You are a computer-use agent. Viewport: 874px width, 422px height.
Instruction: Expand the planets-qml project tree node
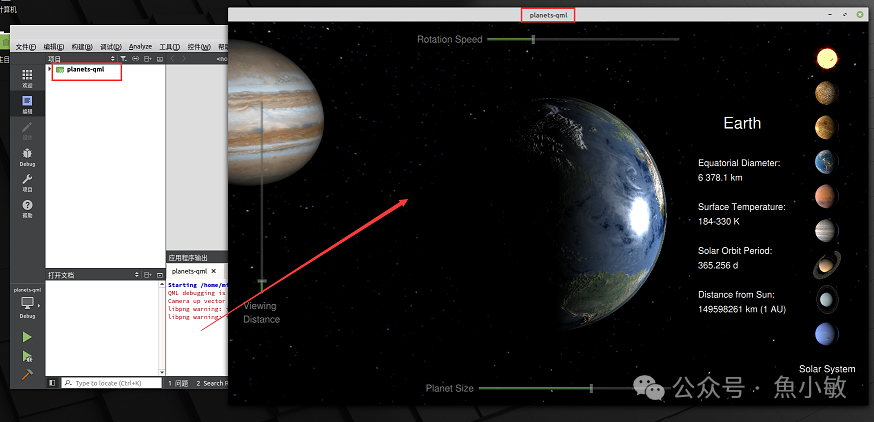(49, 69)
